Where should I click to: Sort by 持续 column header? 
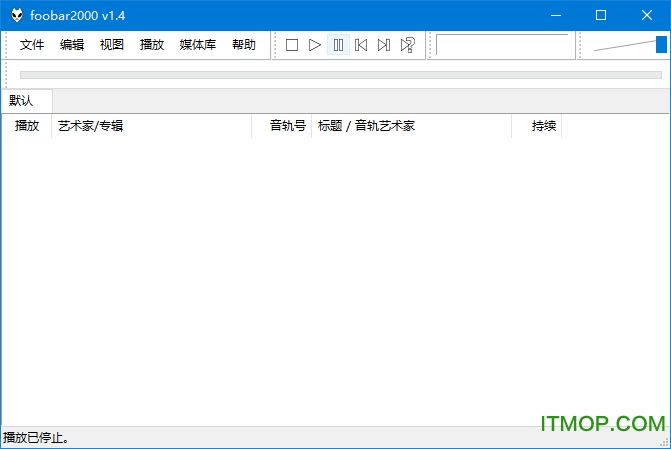point(537,126)
